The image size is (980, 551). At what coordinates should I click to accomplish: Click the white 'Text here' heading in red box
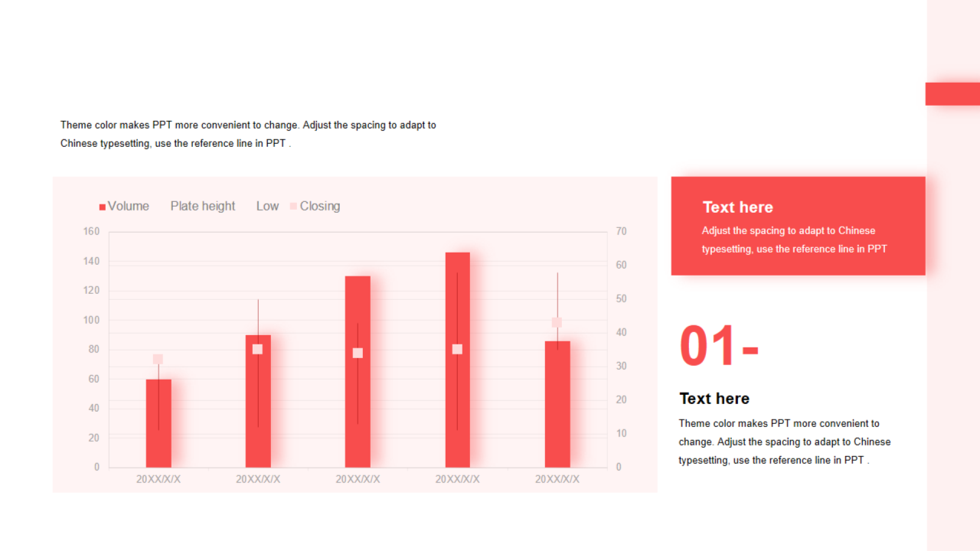(x=738, y=207)
